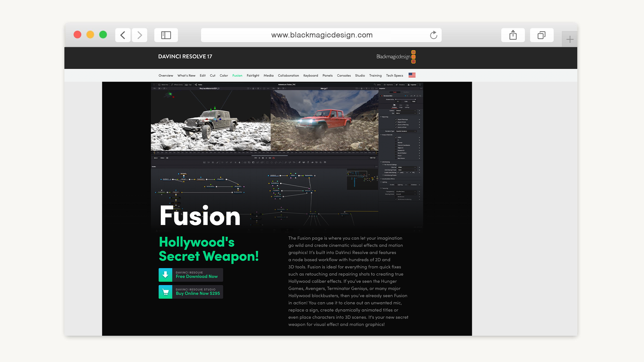Toggle the RGBA output channel checkbox

point(396,137)
